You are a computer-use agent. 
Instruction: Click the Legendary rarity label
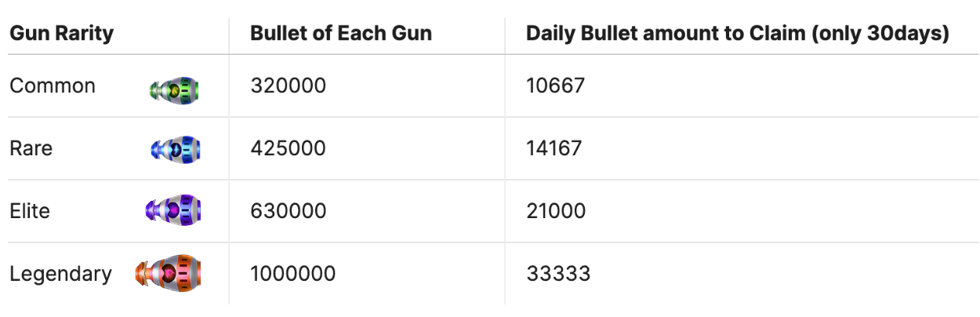coord(60,274)
